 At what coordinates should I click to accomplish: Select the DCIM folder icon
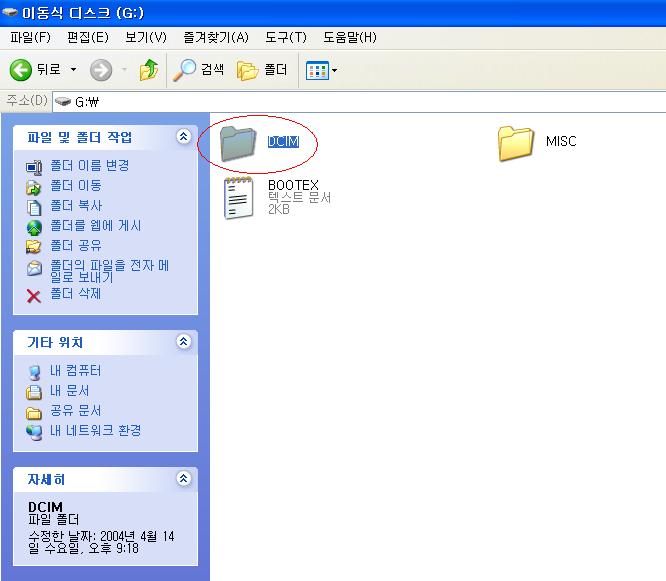coord(238,144)
